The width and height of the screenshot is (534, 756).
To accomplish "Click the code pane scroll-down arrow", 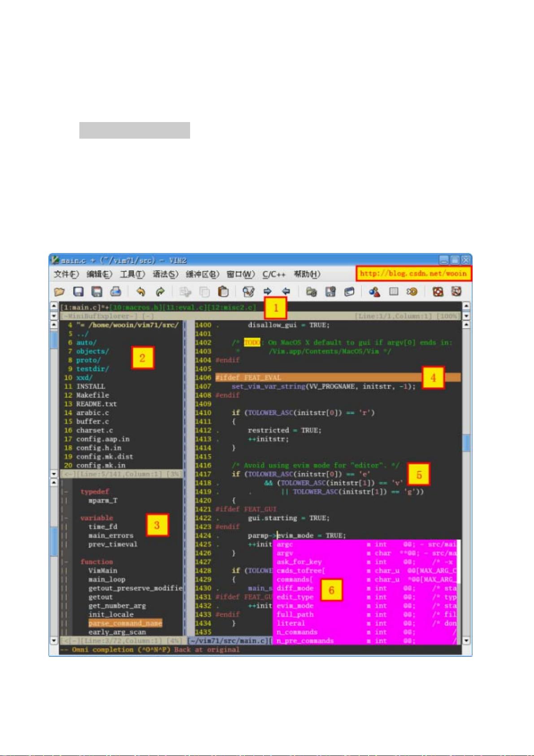I will click(x=466, y=641).
